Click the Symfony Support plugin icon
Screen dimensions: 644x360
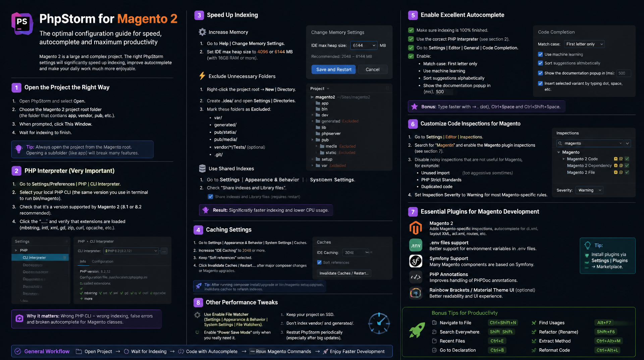pyautogui.click(x=416, y=261)
